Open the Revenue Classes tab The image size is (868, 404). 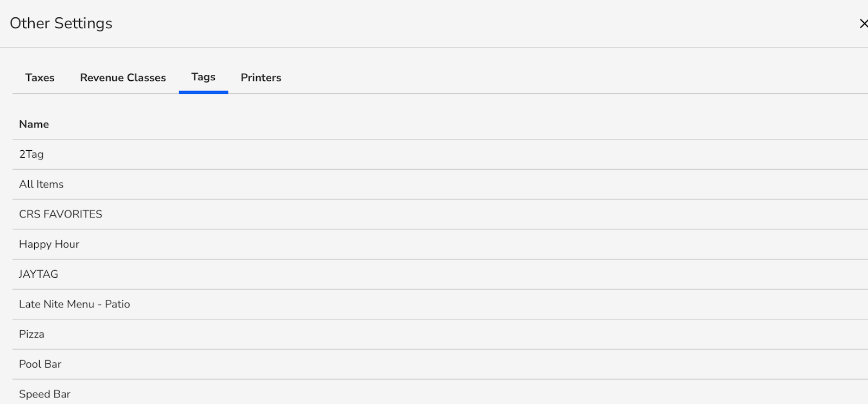click(x=123, y=78)
